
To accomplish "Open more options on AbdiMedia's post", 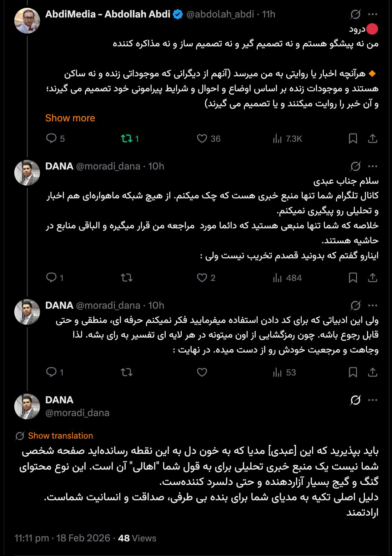I will (x=372, y=14).
